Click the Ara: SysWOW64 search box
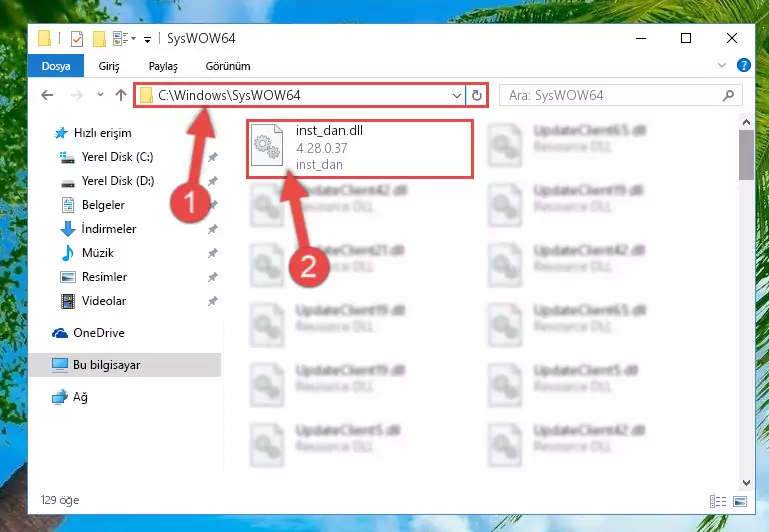This screenshot has height=532, width=769. coord(620,95)
